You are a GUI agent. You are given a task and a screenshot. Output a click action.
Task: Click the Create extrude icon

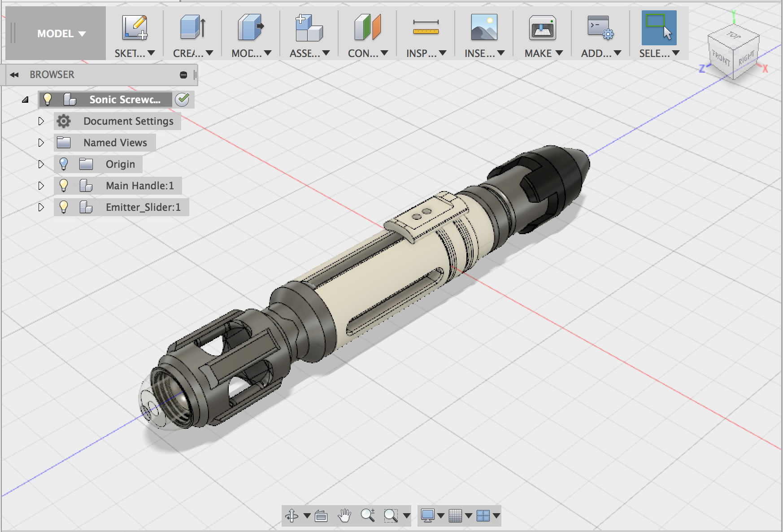click(x=193, y=27)
